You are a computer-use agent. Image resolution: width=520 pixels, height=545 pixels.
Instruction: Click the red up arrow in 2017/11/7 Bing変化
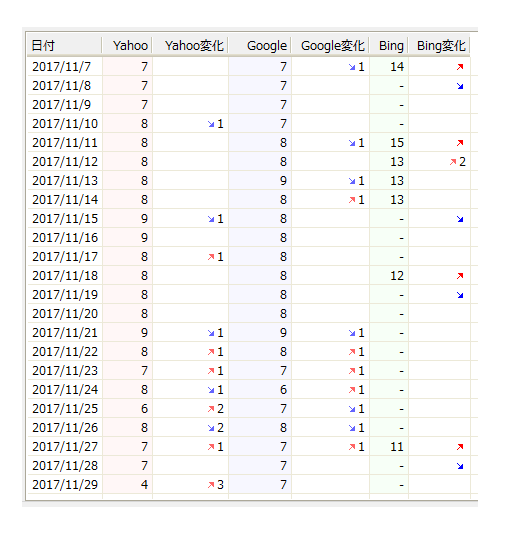tap(460, 67)
